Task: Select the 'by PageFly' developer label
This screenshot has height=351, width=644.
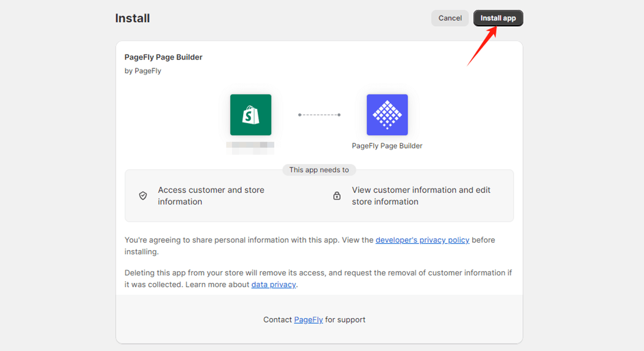Action: (143, 70)
